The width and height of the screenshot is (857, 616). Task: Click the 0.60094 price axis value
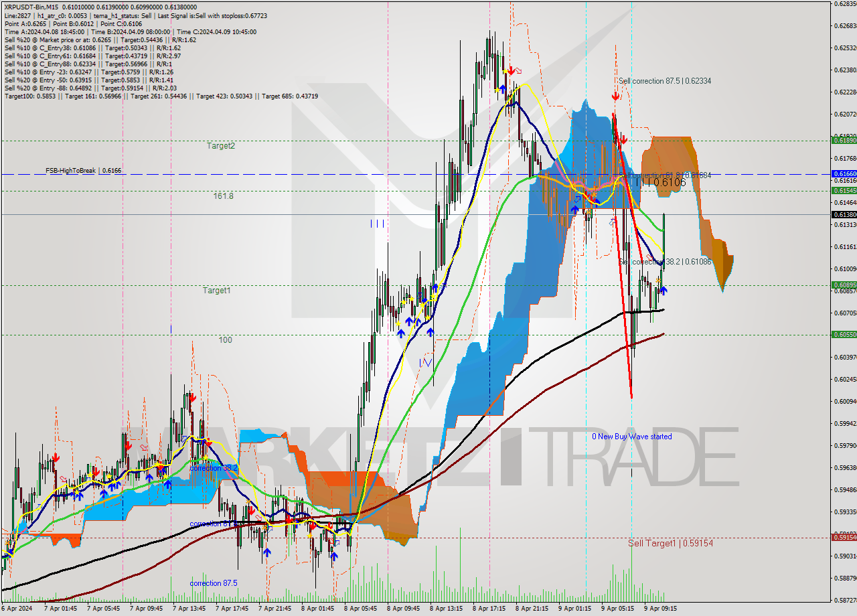point(844,402)
